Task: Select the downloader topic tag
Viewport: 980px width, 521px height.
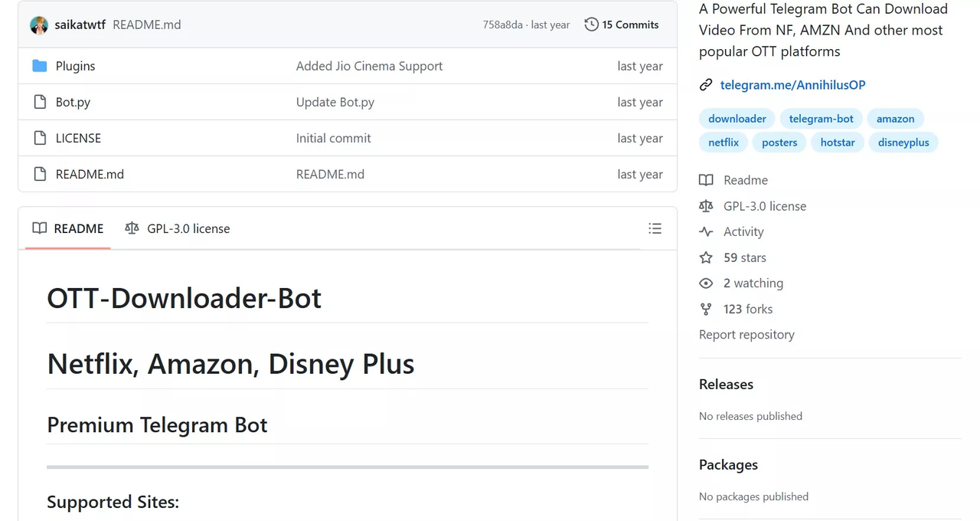Action: click(736, 118)
